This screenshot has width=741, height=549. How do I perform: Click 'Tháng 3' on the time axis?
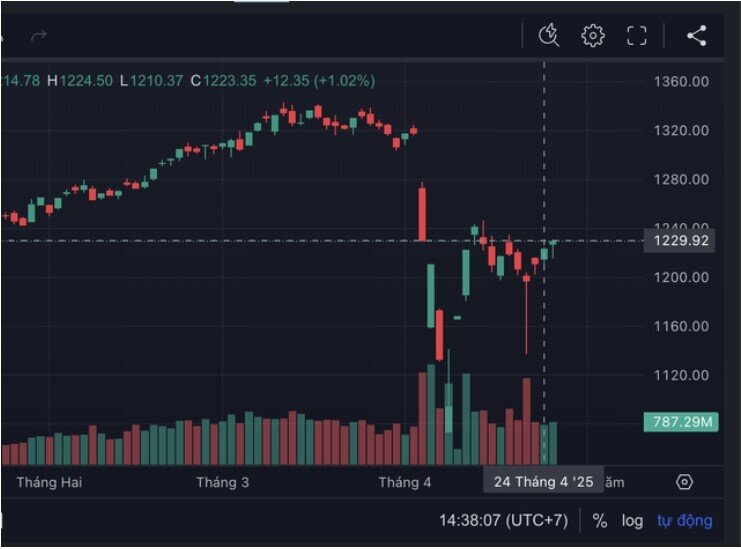[x=223, y=482]
